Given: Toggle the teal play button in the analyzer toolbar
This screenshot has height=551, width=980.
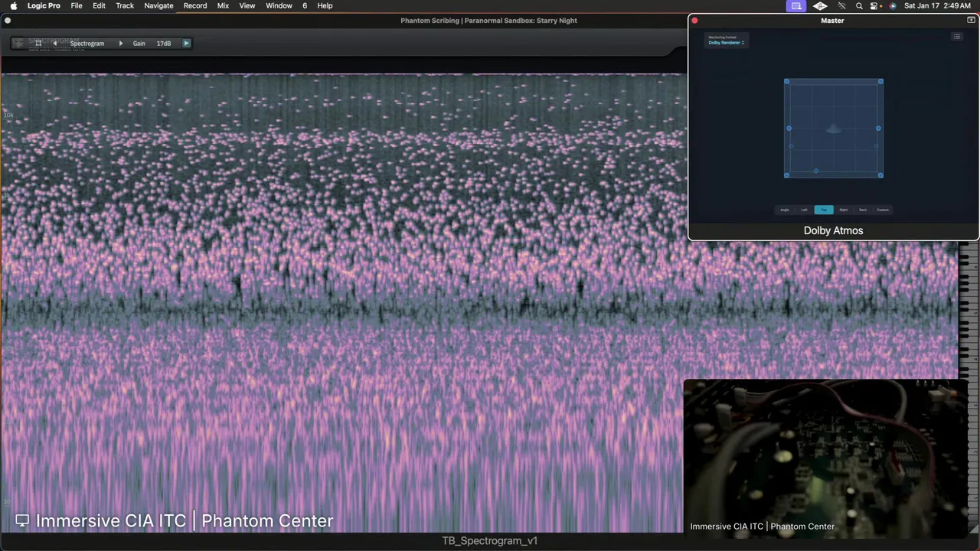Looking at the screenshot, I should (186, 44).
